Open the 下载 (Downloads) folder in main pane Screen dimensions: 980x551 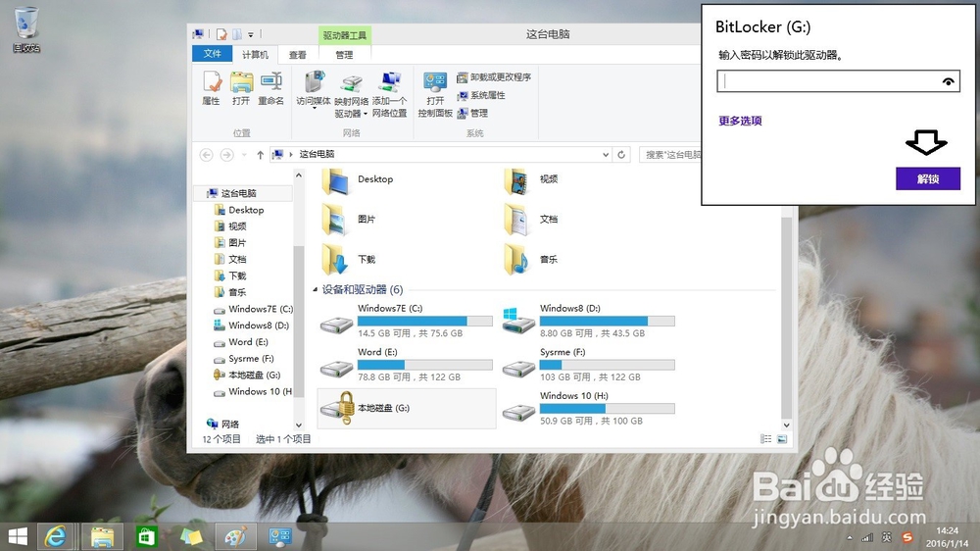click(x=350, y=260)
